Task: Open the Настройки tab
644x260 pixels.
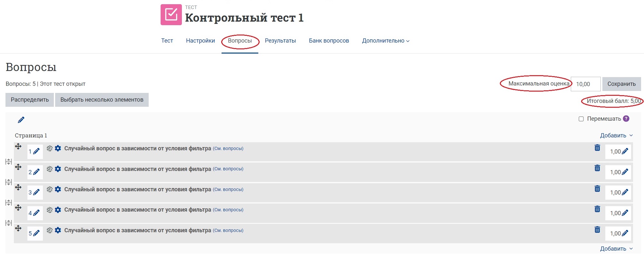Action: coord(200,41)
